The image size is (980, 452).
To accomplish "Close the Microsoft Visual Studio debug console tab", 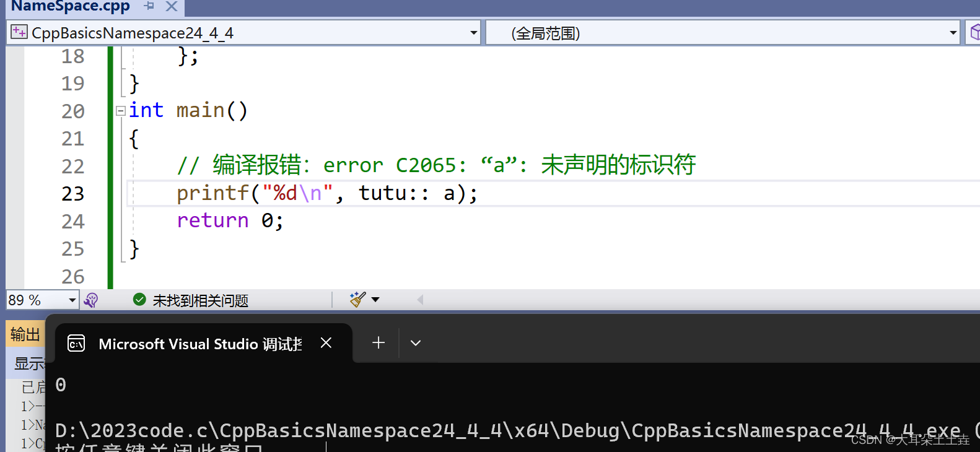I will [x=326, y=342].
